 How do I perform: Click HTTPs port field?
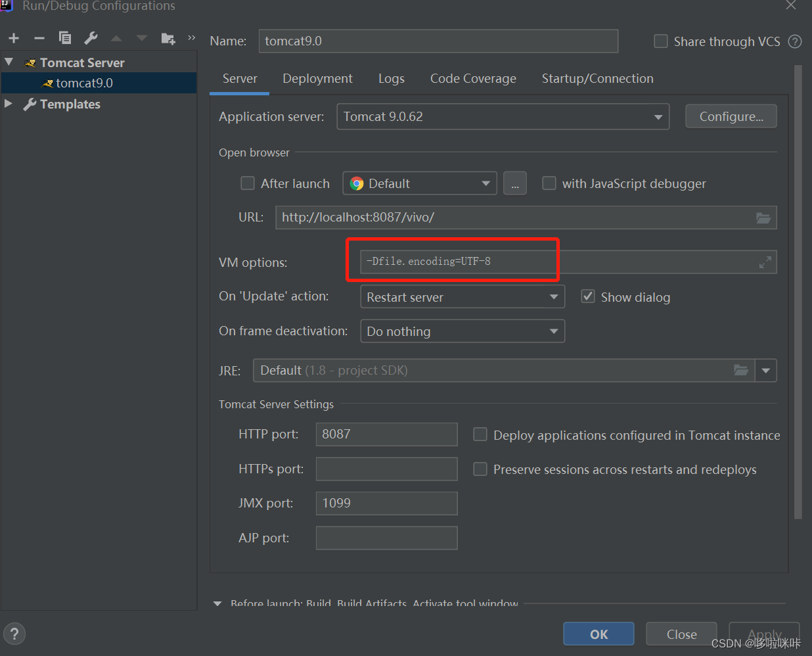pyautogui.click(x=386, y=469)
